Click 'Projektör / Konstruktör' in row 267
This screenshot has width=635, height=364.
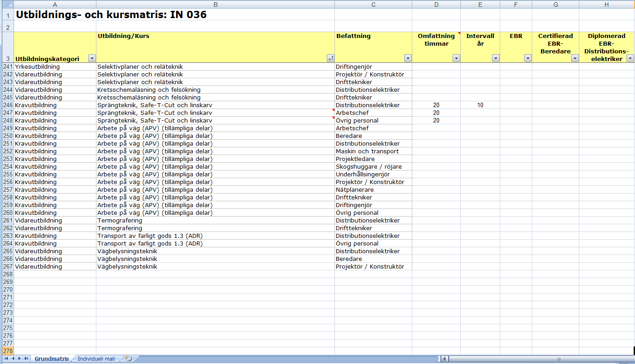click(x=373, y=266)
